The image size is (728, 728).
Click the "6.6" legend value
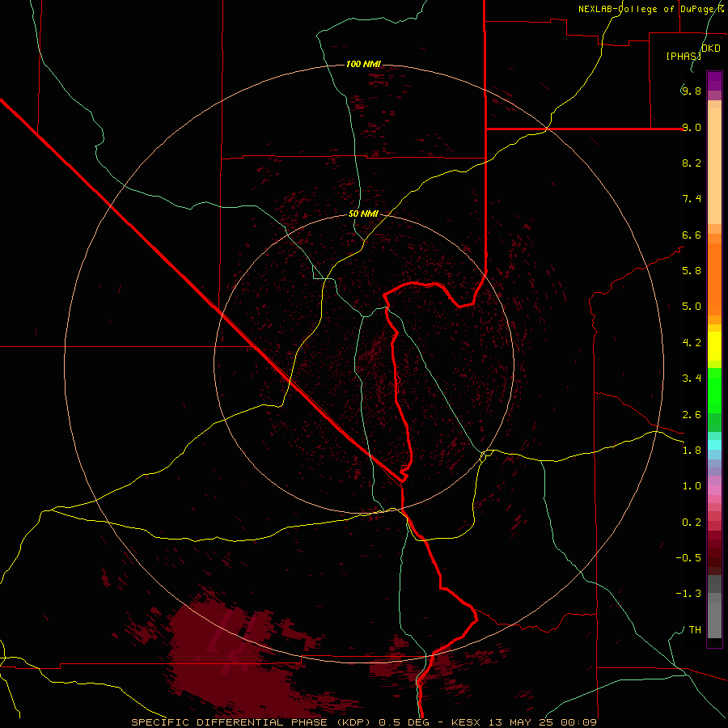point(692,235)
